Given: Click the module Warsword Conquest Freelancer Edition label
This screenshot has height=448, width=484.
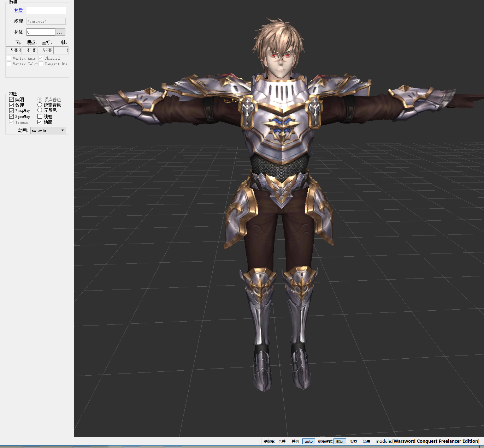Looking at the screenshot, I should (427, 441).
